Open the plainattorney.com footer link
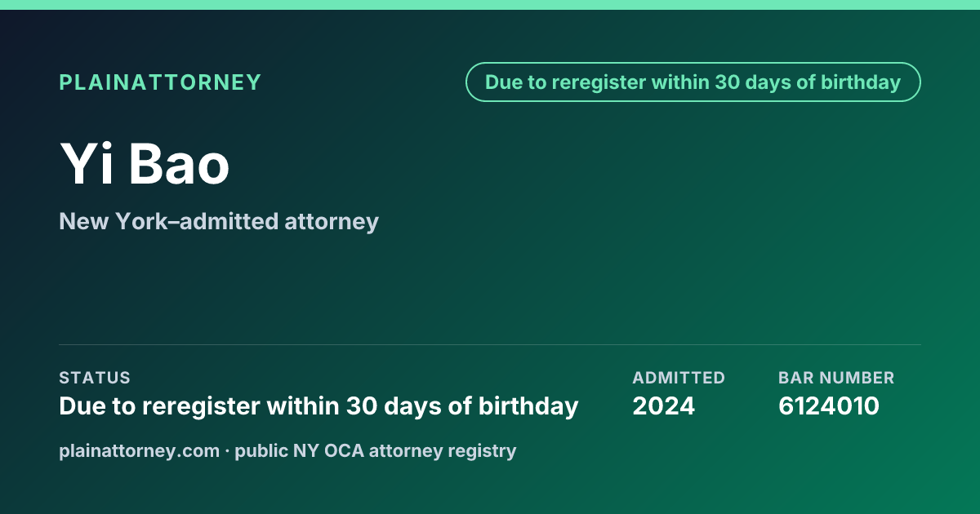This screenshot has width=980, height=514. [140, 450]
